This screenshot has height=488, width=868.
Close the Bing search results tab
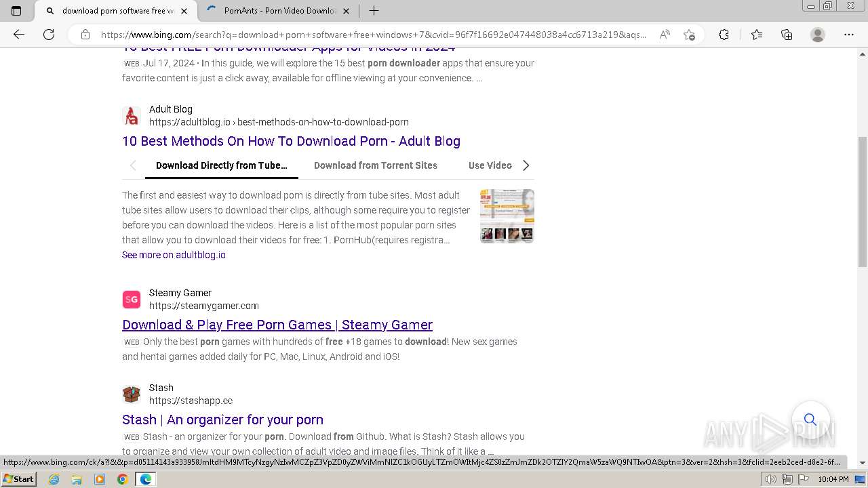pos(184,11)
